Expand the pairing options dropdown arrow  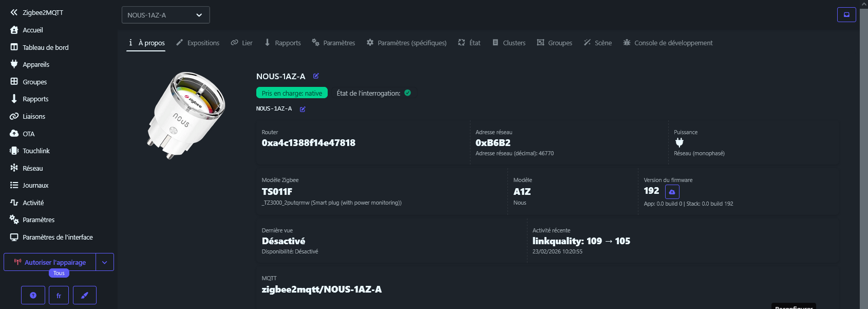click(105, 262)
